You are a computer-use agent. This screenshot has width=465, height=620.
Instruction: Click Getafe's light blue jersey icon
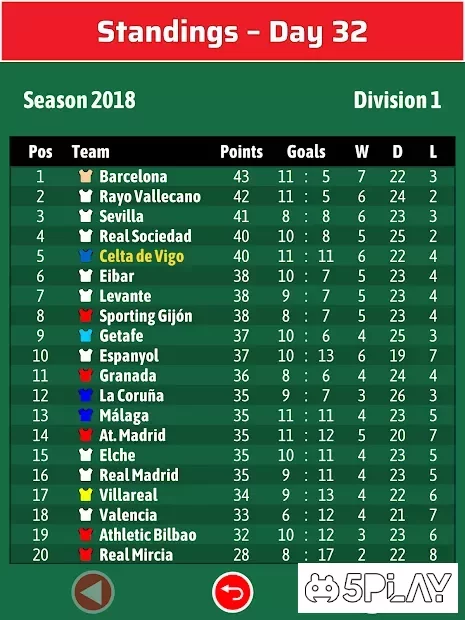(85, 335)
